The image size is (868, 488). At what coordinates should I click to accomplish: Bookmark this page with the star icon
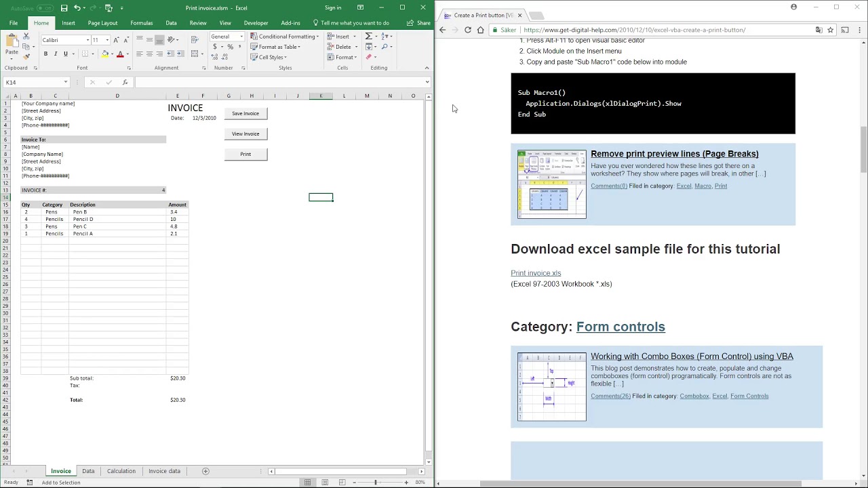pos(830,30)
